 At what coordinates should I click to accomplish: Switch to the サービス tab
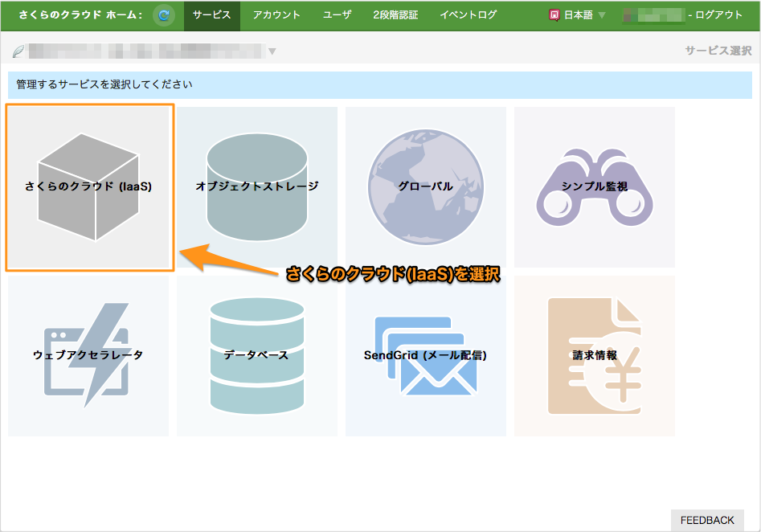point(212,15)
